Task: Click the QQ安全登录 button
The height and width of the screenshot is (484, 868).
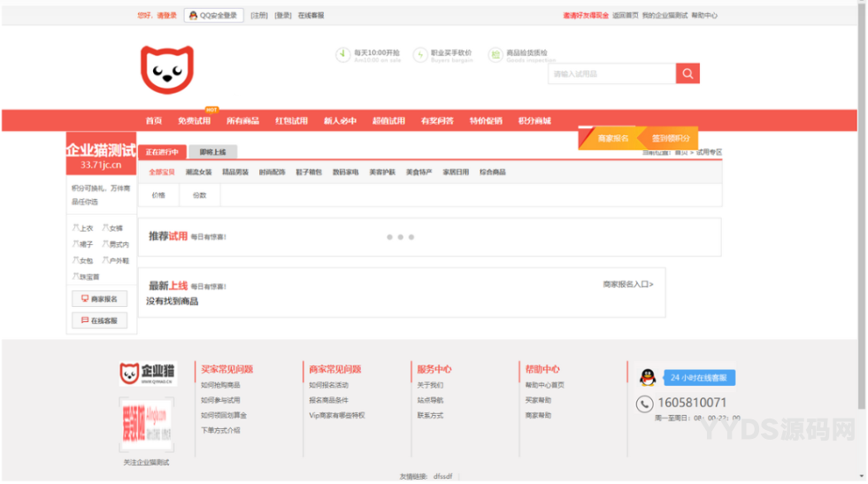Action: coord(213,16)
